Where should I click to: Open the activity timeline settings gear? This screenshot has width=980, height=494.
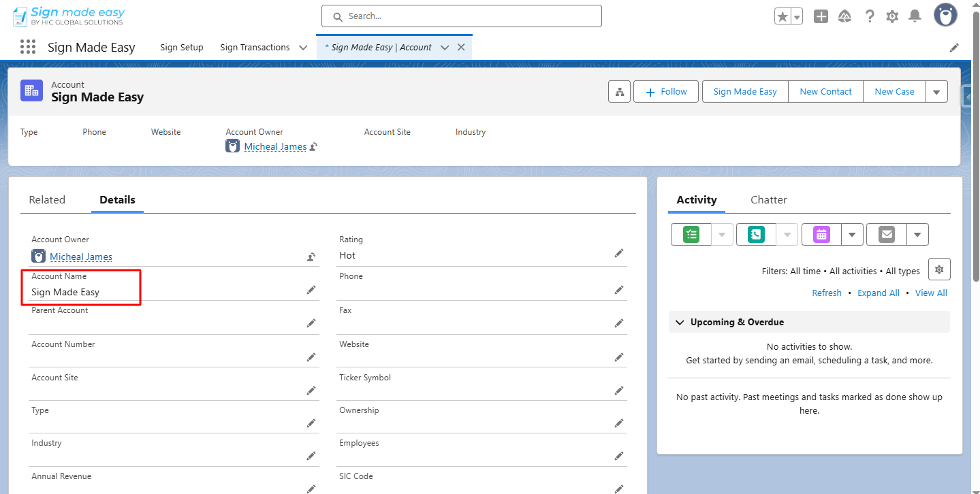click(939, 269)
